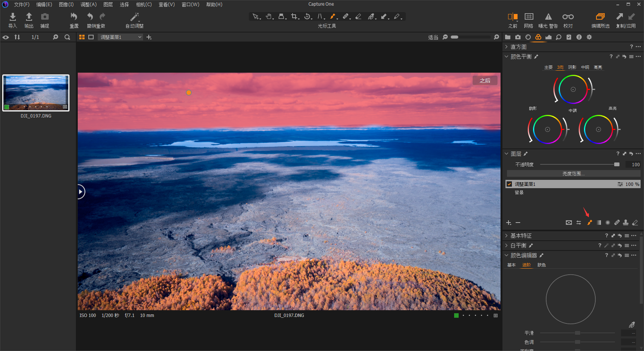The image size is (644, 351).
Task: Open the Metadata info tool tab
Action: (x=579, y=37)
